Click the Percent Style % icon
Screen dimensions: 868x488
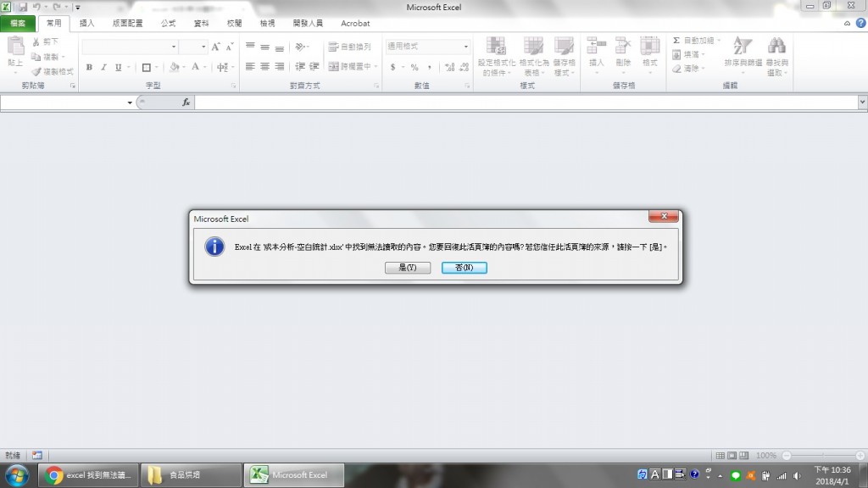tap(414, 67)
